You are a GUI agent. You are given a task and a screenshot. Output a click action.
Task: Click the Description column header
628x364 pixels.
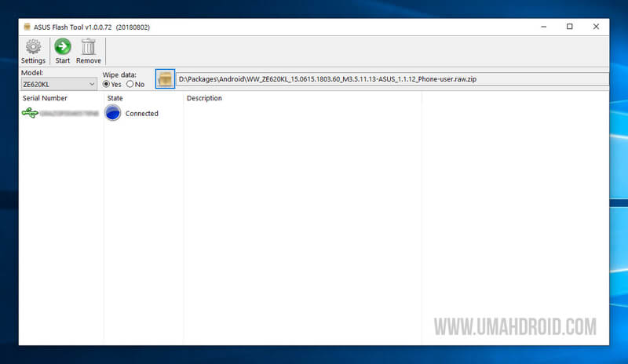(x=204, y=98)
